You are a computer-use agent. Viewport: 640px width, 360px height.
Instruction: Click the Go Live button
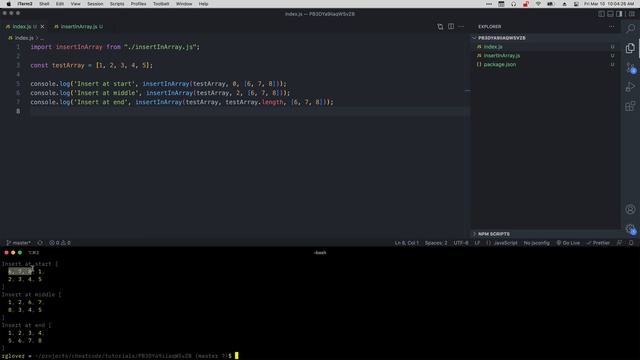tap(568, 243)
